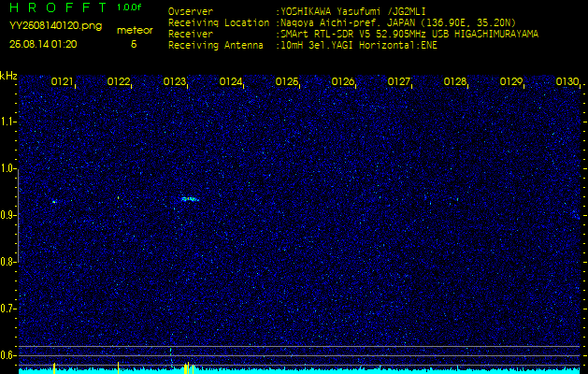Image resolution: width=588 pixels, height=374 pixels.
Task: Click the 0129 time marker
Action: (x=511, y=81)
